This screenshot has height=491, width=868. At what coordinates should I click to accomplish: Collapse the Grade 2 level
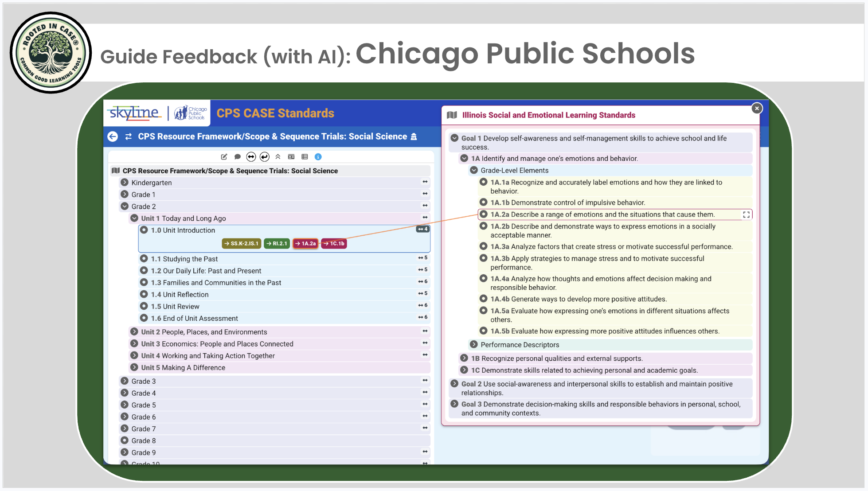[125, 206]
